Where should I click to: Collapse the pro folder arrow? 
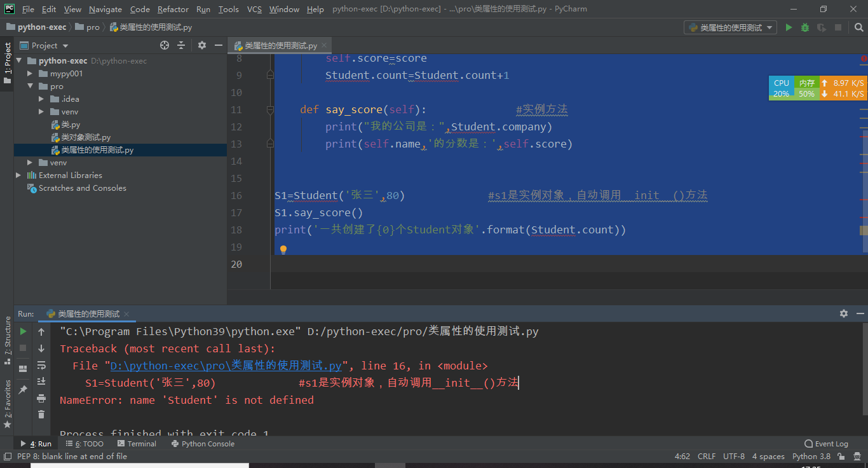[30, 86]
